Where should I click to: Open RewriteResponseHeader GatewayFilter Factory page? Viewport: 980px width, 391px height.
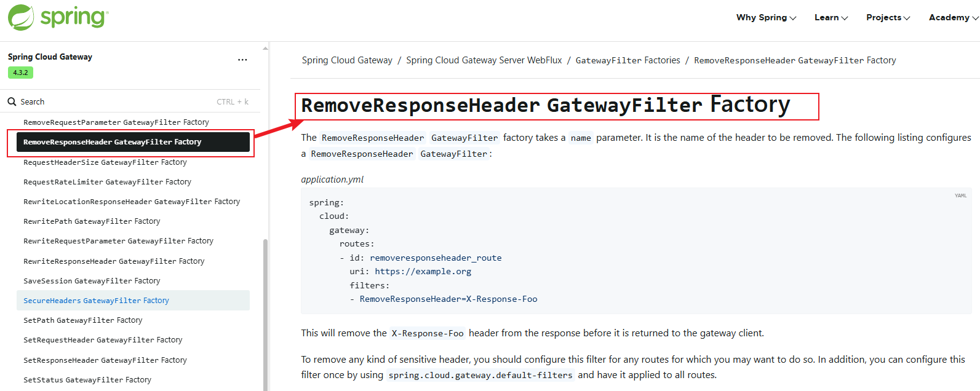(x=114, y=261)
